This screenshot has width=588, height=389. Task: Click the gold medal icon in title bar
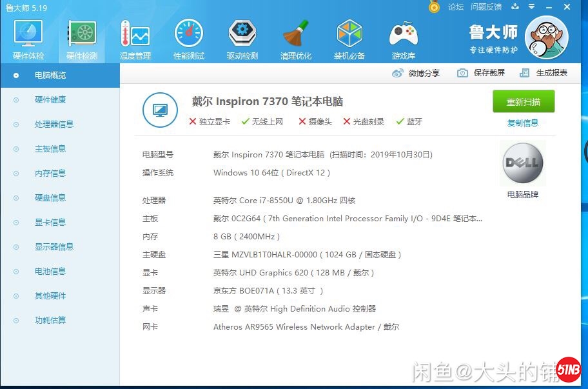click(435, 7)
